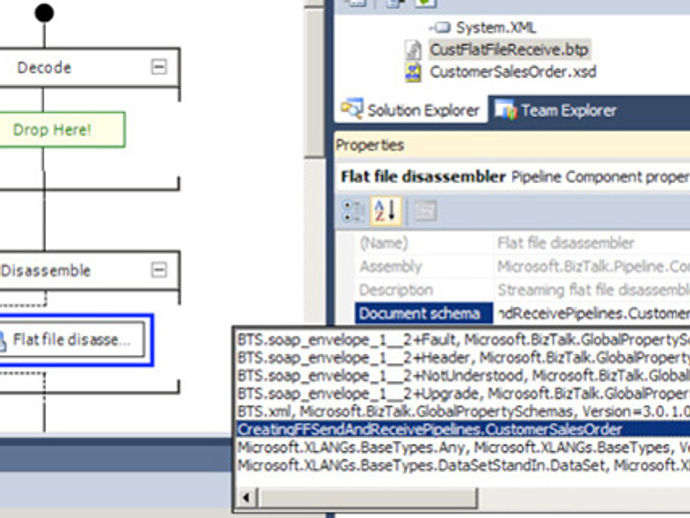Screen dimensions: 690x518
Task: Select the Decode stage header
Action: (89, 67)
